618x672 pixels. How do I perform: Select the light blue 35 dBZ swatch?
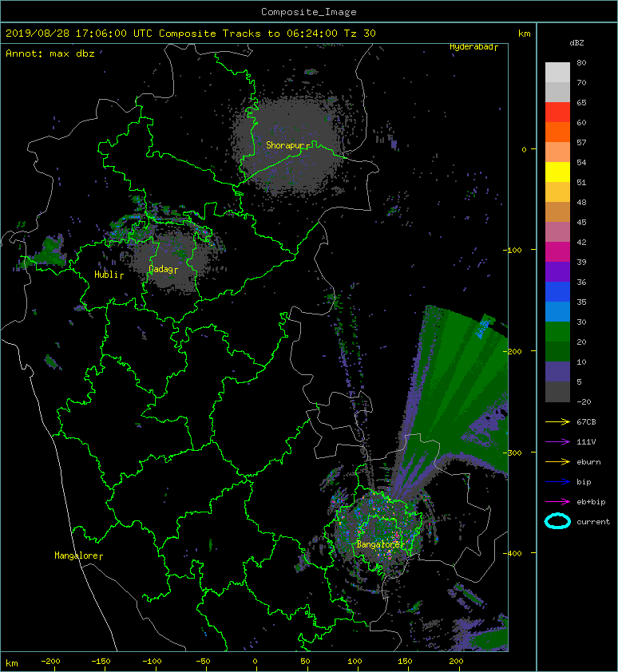click(557, 312)
